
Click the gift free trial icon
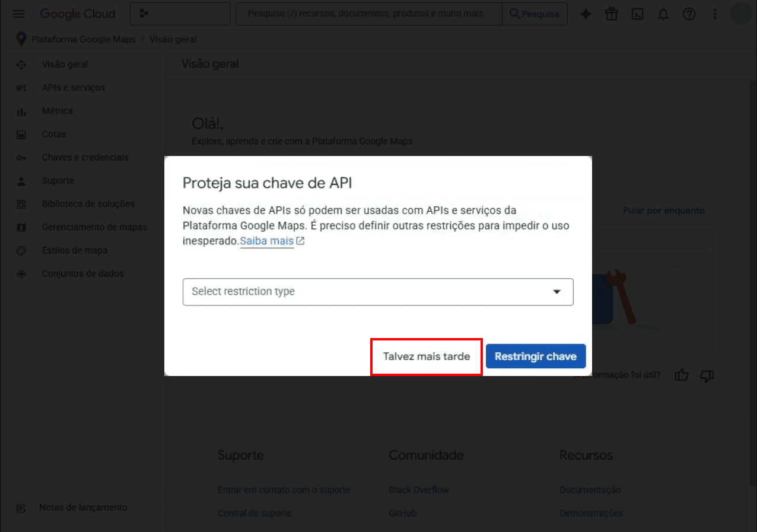pos(612,14)
